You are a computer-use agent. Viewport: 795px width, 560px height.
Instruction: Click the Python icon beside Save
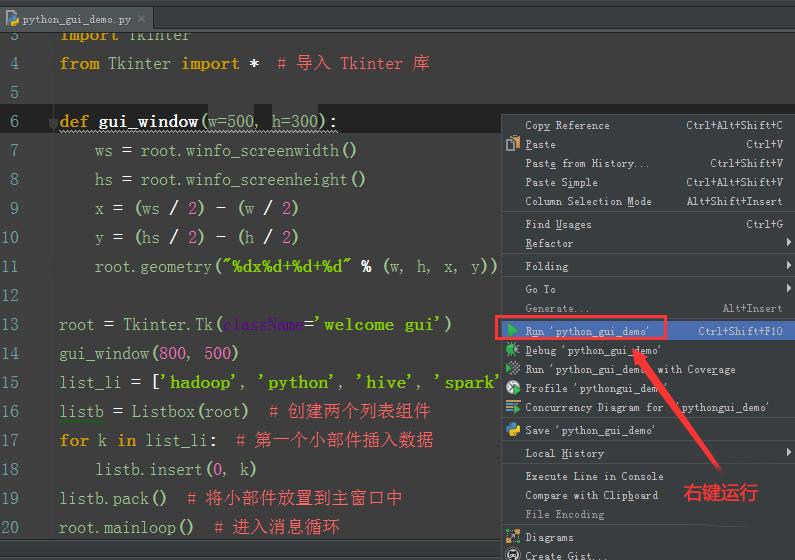pos(513,430)
